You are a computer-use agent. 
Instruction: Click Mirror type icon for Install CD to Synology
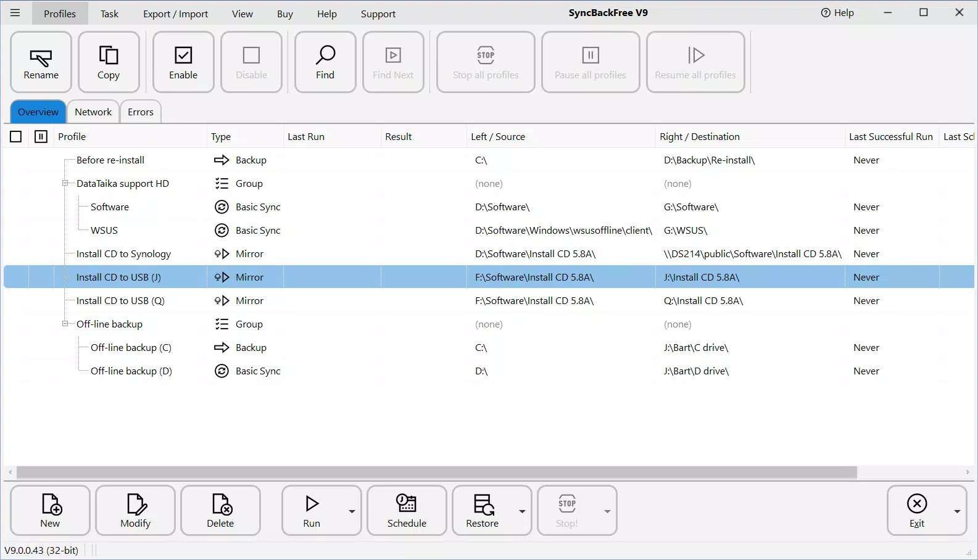[222, 253]
